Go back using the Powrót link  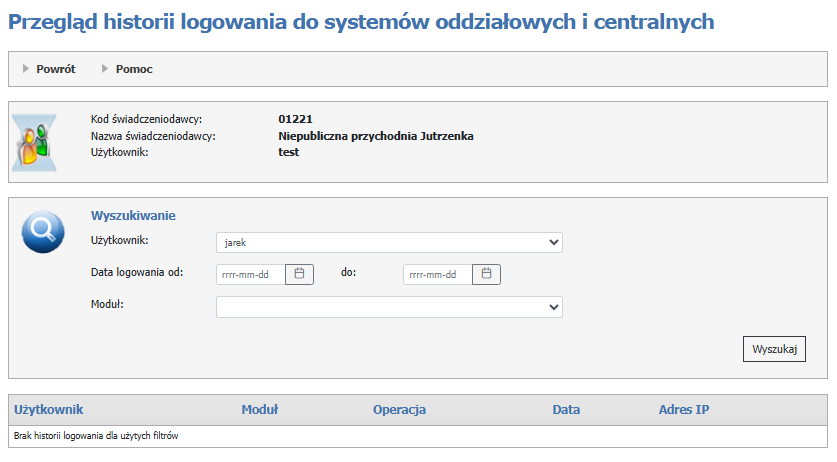(x=56, y=69)
